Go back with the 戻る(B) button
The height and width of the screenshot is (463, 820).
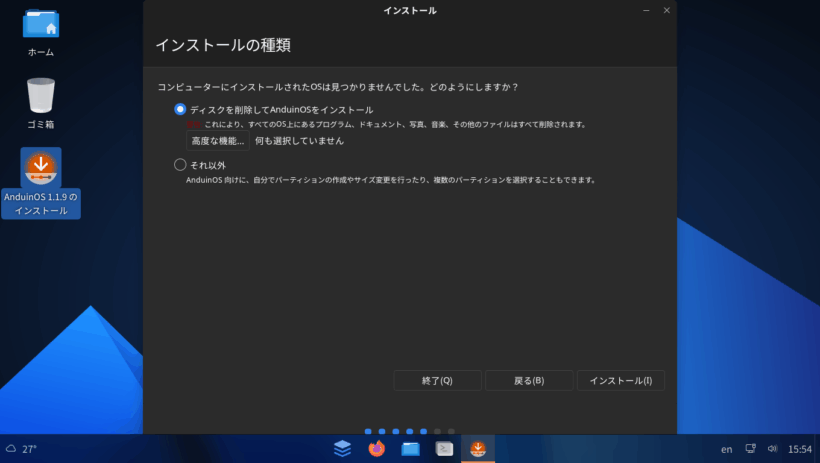[x=529, y=381]
